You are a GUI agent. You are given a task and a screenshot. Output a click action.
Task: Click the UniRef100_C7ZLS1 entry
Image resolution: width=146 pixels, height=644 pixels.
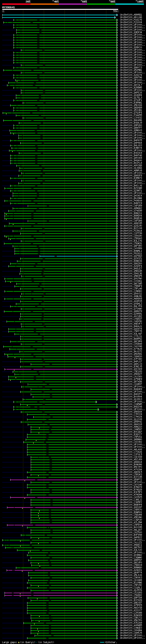pos(131,337)
